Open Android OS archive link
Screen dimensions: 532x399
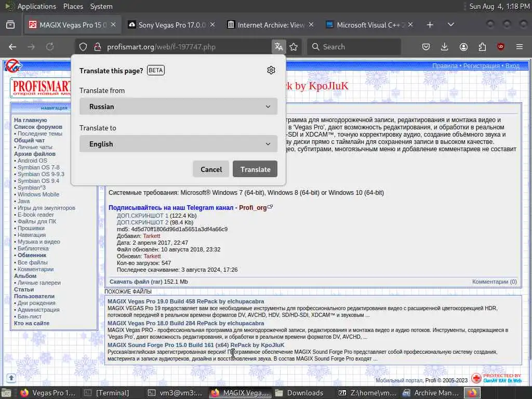coord(32,161)
